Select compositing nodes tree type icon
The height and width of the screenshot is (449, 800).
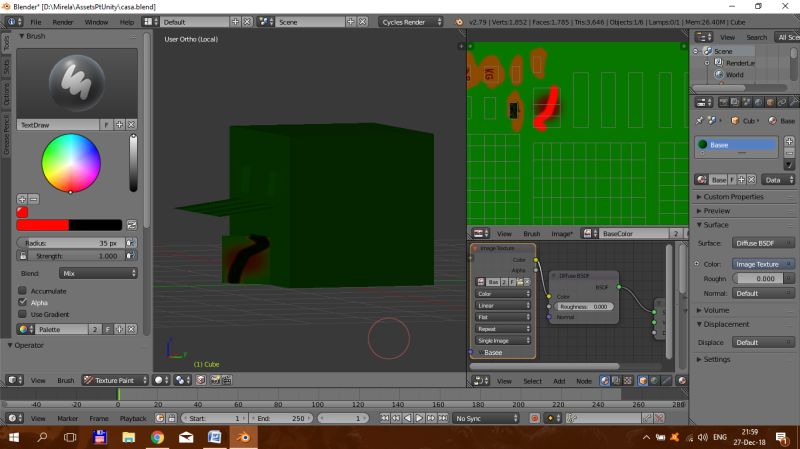tap(616, 381)
